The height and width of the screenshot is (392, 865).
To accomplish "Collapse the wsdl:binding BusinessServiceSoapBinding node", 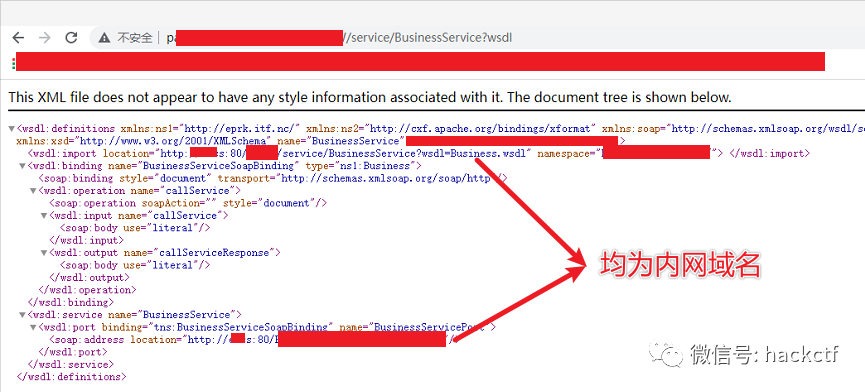I will tap(23, 166).
